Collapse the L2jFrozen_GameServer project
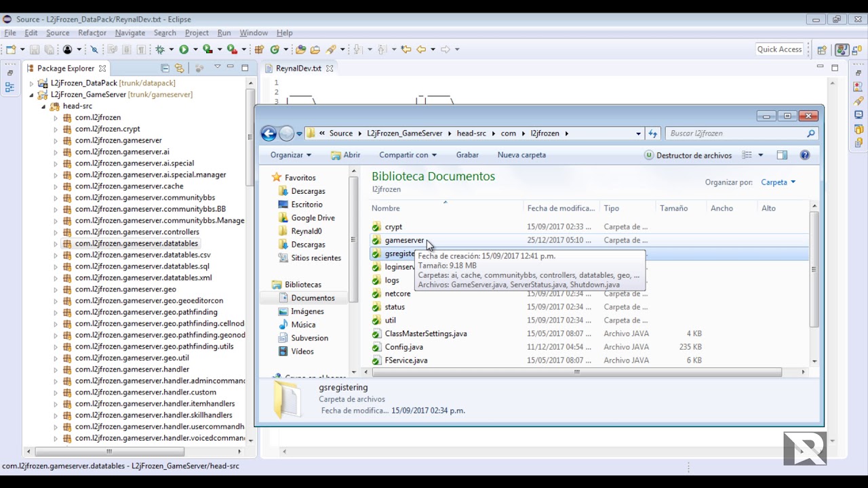 (31, 95)
